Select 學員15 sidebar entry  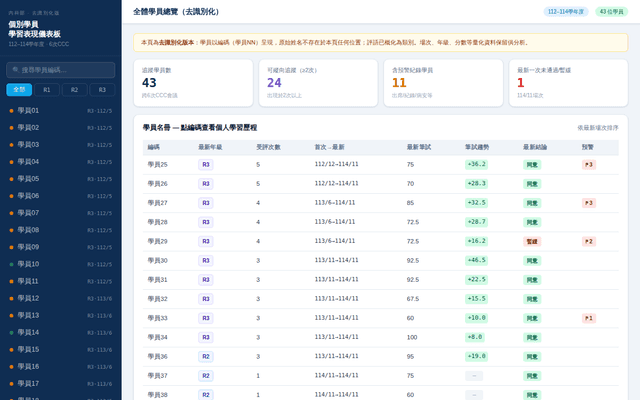click(60, 349)
